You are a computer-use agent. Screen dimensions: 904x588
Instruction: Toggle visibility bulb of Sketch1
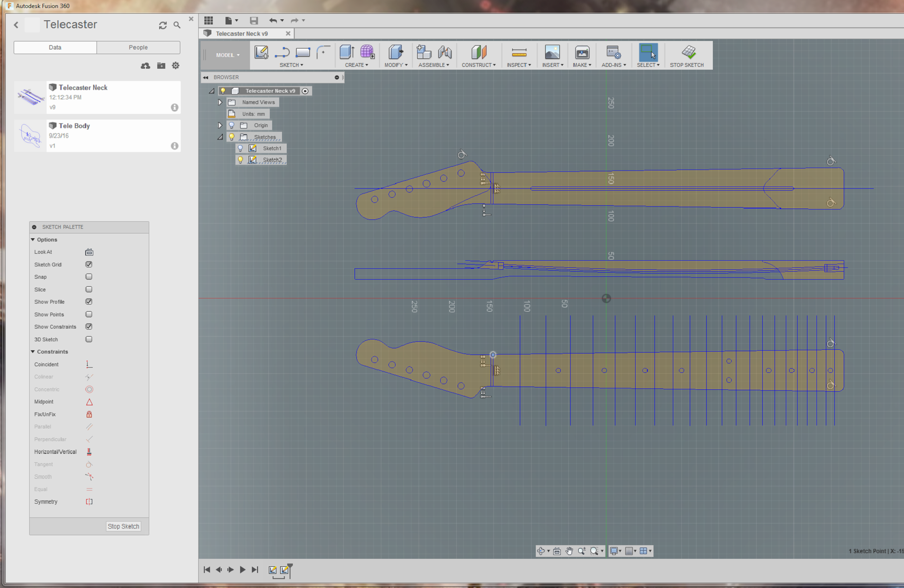click(241, 148)
